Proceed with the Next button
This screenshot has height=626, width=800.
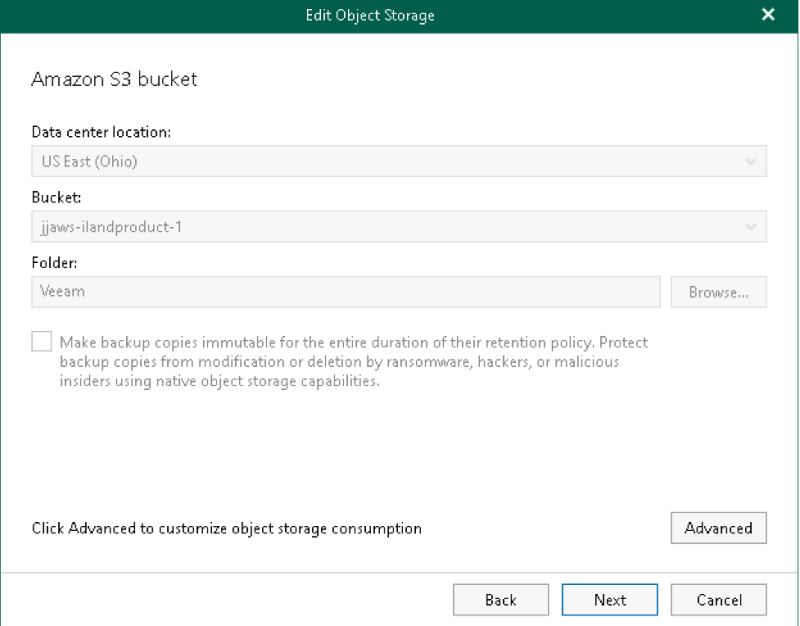point(609,600)
